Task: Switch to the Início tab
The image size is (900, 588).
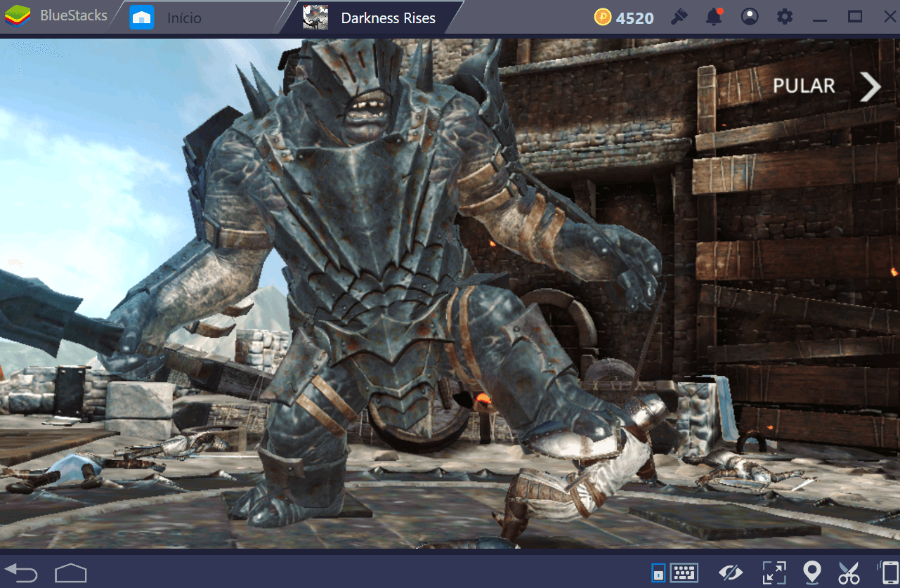Action: (x=184, y=18)
